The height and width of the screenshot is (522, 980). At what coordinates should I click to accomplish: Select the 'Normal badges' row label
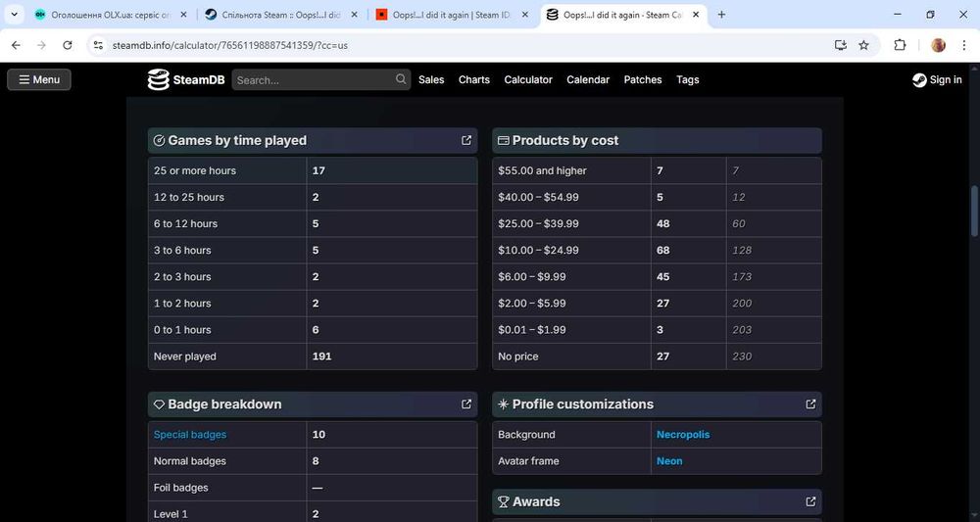[x=190, y=461]
